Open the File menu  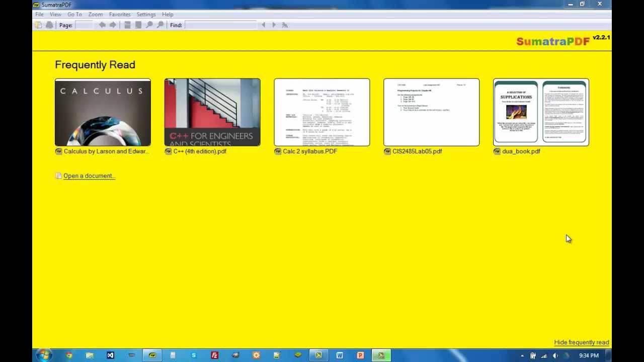pyautogui.click(x=39, y=14)
